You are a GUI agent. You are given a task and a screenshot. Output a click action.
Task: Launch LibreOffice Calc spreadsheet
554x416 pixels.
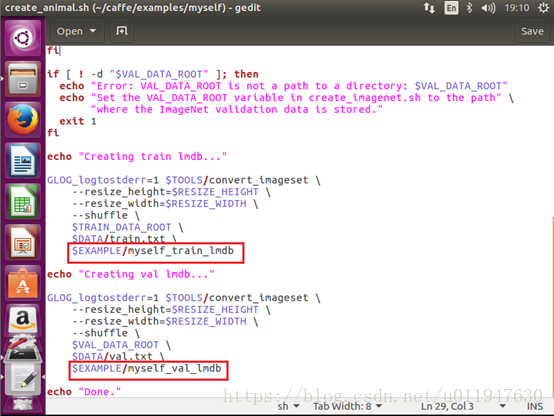point(23,201)
